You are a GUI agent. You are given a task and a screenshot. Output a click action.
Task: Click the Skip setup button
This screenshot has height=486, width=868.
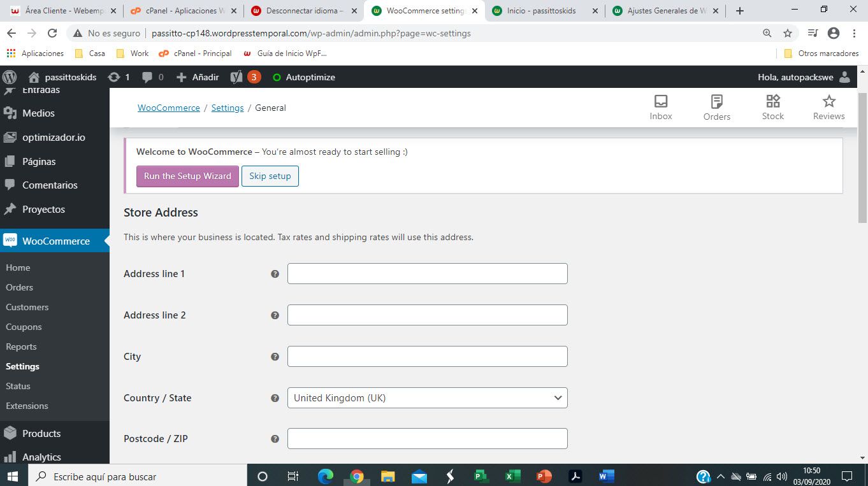(x=270, y=176)
